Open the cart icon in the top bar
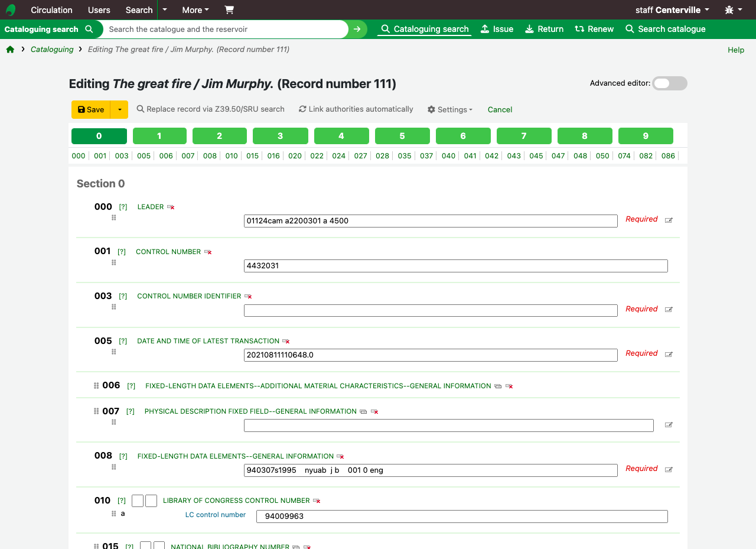756x549 pixels. [229, 10]
